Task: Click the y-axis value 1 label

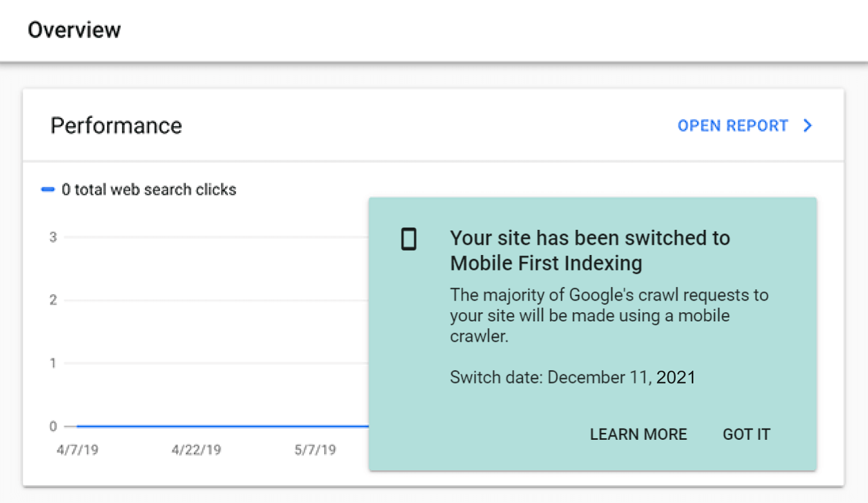Action: pyautogui.click(x=53, y=363)
